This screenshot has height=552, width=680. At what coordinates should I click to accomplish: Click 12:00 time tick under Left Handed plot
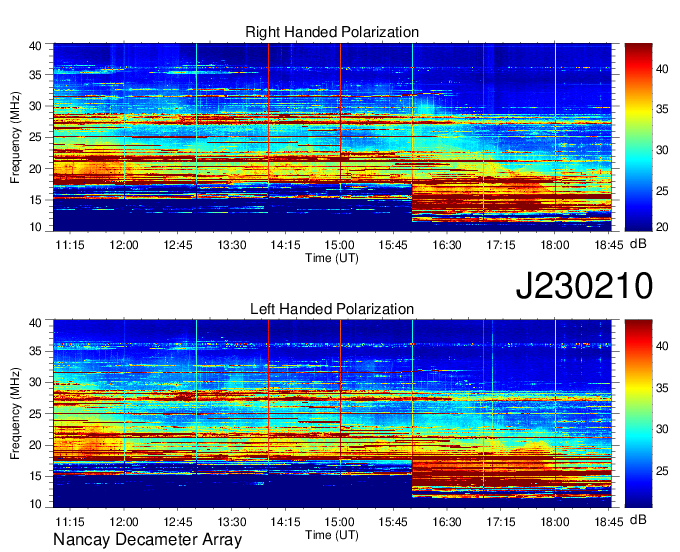click(124, 522)
